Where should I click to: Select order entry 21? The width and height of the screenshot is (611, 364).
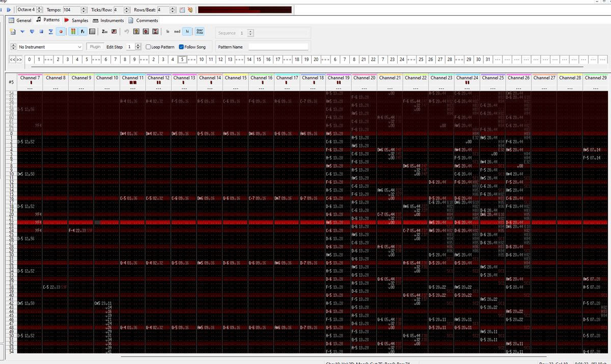(x=364, y=60)
